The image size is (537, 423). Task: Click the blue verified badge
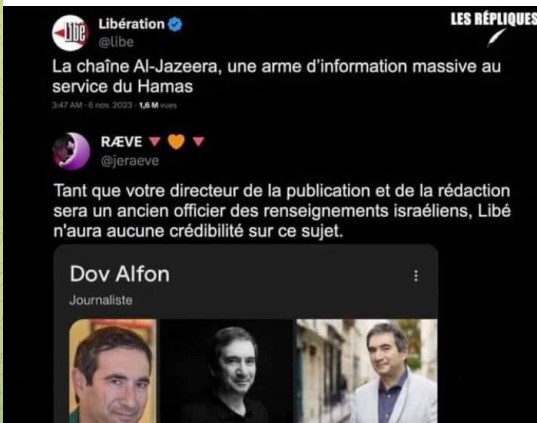pyautogui.click(x=175, y=24)
